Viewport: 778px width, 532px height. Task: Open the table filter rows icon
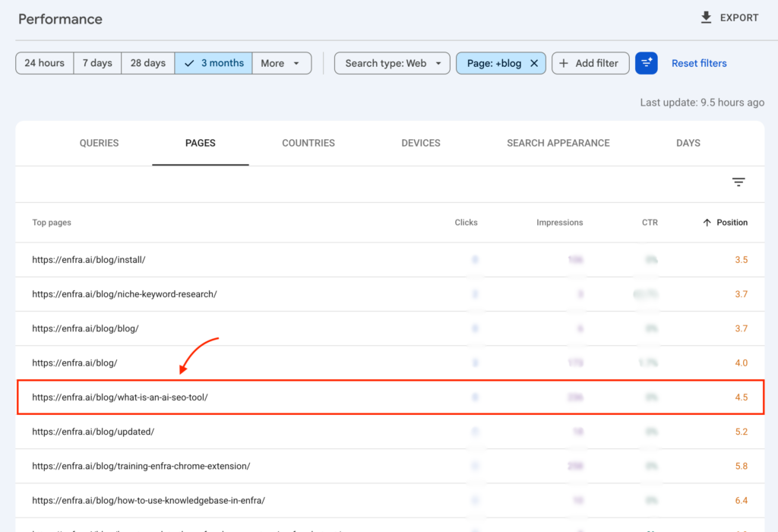[x=738, y=182]
